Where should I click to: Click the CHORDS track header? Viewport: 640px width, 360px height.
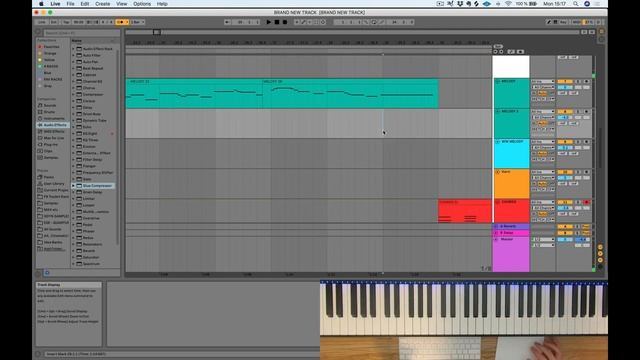click(x=511, y=211)
